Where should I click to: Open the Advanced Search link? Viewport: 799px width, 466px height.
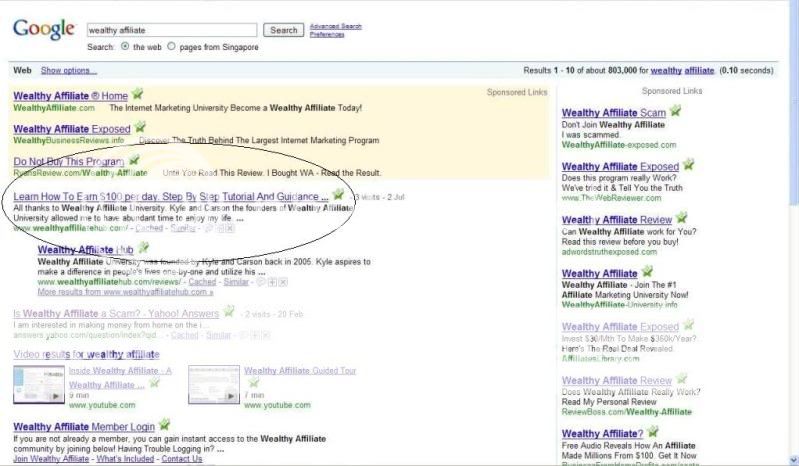pyautogui.click(x=335, y=26)
